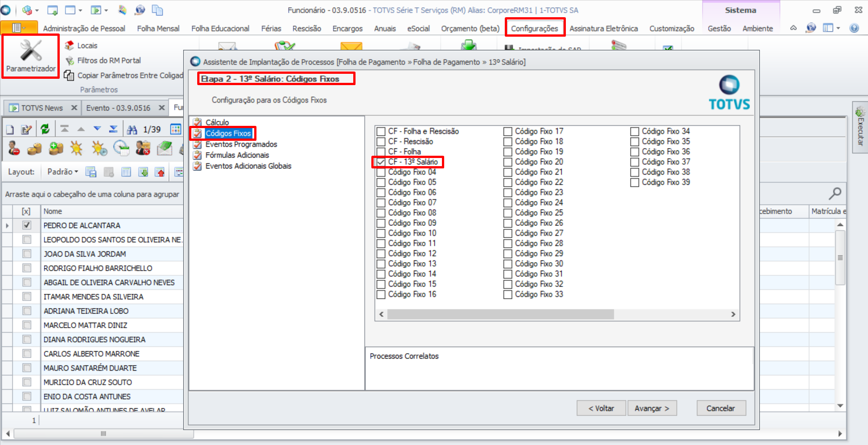
Task: Refresh the employee list with green arrows
Action: [45, 129]
